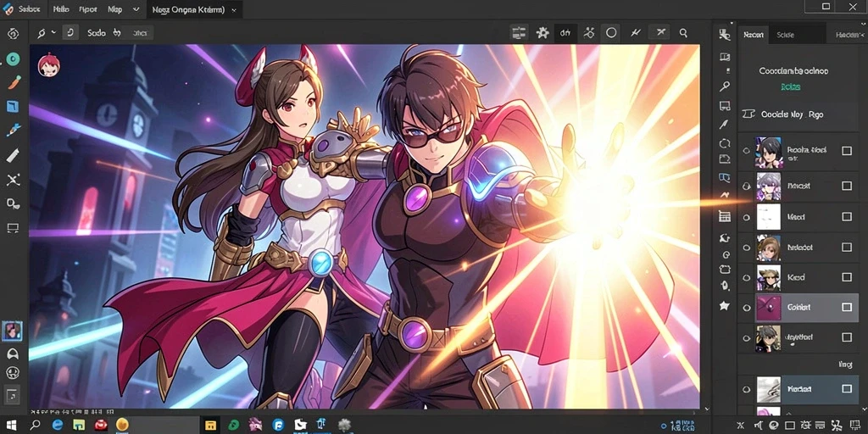
Task: Select the blue square shape tool
Action: 13,106
